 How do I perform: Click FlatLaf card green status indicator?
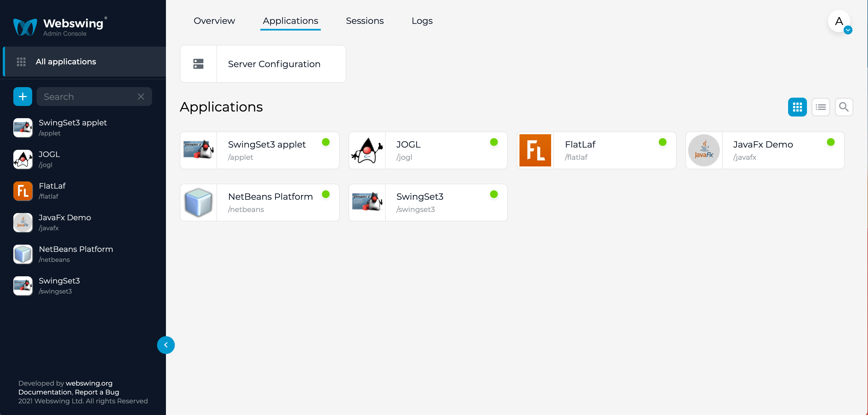(663, 142)
